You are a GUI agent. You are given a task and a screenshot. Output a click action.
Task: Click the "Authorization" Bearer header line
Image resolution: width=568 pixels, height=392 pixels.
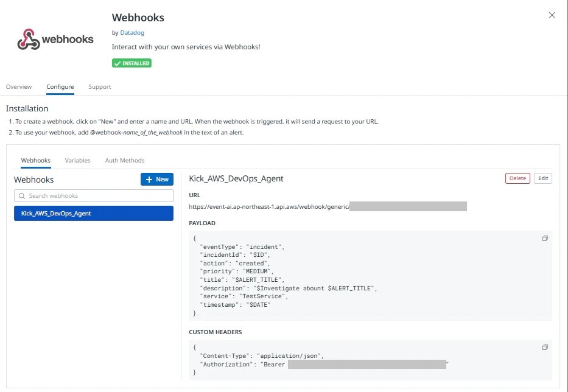pos(324,365)
